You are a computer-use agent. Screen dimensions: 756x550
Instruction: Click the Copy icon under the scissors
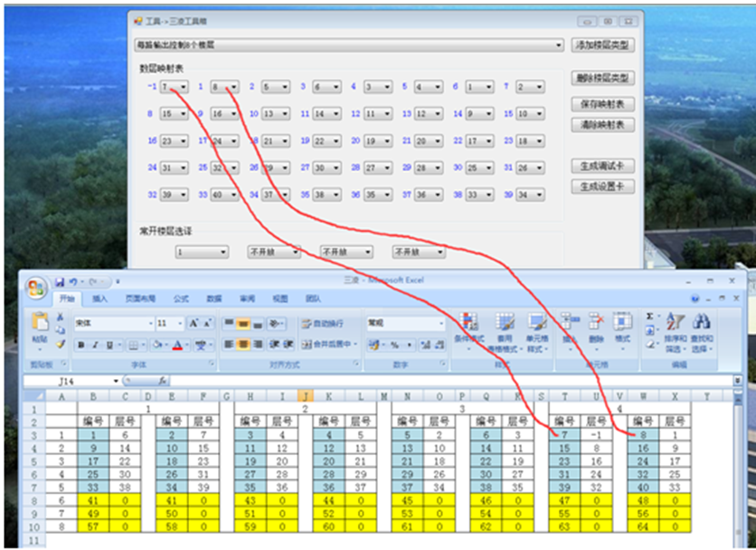(61, 330)
